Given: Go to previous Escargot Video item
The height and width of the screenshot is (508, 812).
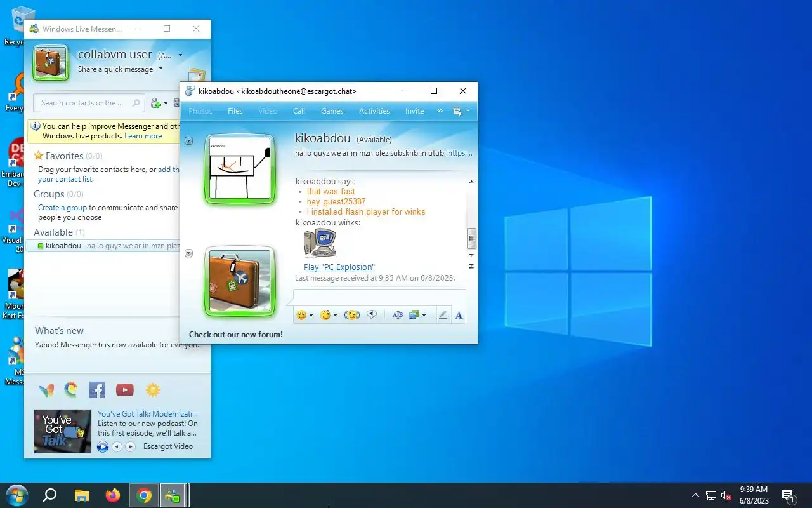Looking at the screenshot, I should (x=117, y=447).
